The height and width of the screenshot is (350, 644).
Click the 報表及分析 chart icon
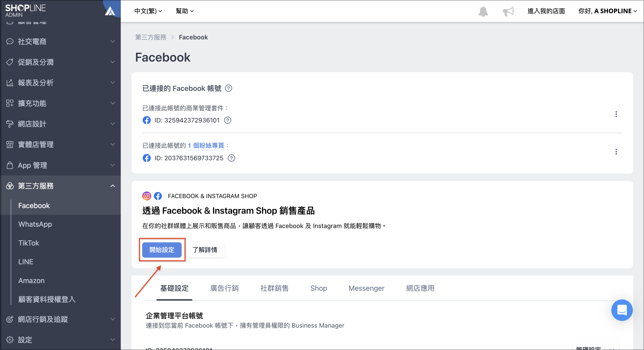[x=10, y=83]
